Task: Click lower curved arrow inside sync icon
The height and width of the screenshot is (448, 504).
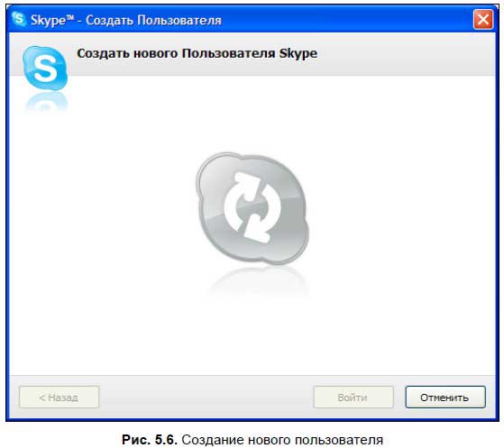Action: point(263,223)
